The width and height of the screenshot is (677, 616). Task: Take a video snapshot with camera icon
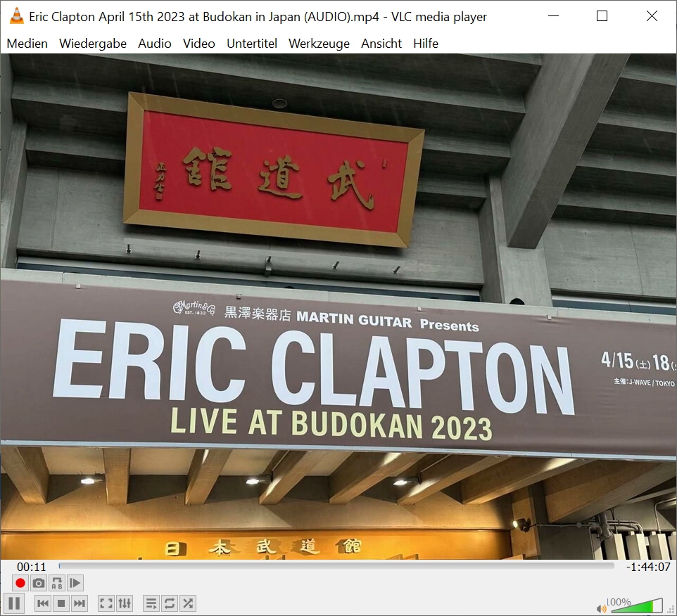tap(39, 583)
